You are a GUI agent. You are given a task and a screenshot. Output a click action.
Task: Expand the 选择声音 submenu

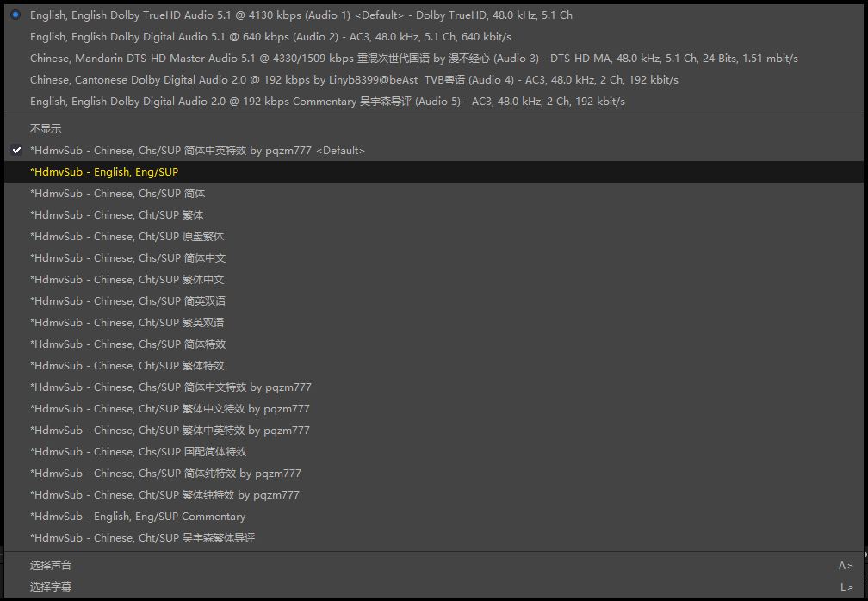click(x=51, y=566)
